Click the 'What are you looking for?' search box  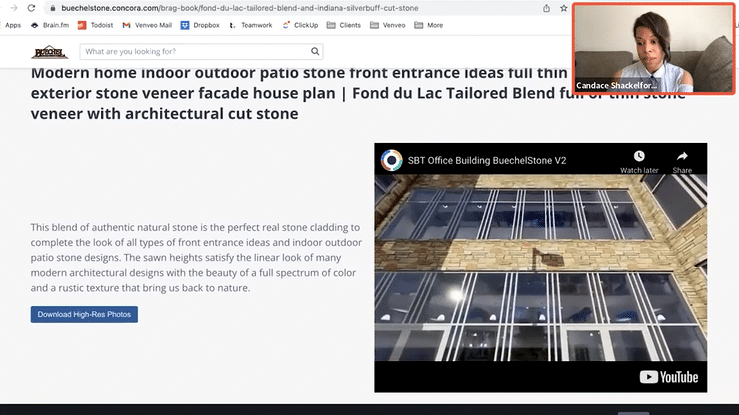point(201,51)
